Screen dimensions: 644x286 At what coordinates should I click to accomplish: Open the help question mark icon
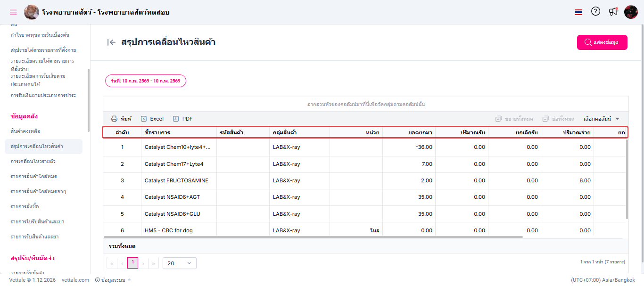[596, 11]
